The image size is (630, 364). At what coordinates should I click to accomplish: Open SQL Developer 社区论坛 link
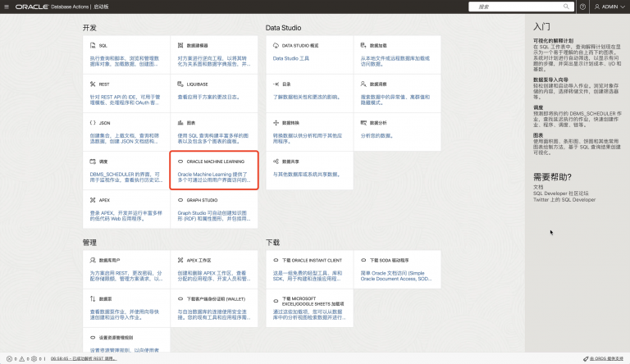tap(560, 193)
